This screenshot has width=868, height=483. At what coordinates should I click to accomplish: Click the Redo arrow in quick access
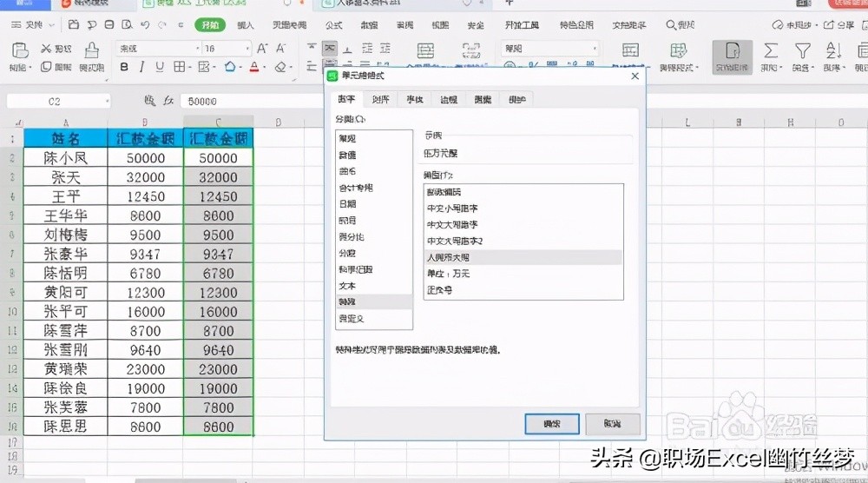click(162, 25)
